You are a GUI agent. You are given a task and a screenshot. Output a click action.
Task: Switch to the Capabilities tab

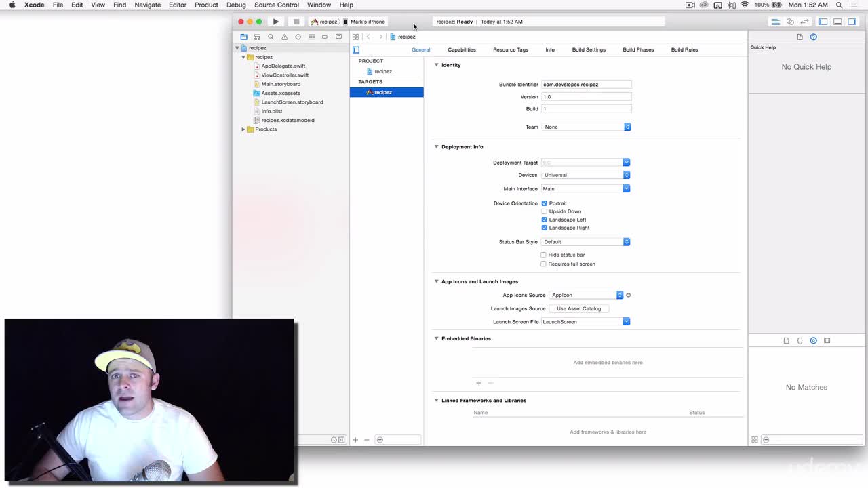pyautogui.click(x=462, y=49)
